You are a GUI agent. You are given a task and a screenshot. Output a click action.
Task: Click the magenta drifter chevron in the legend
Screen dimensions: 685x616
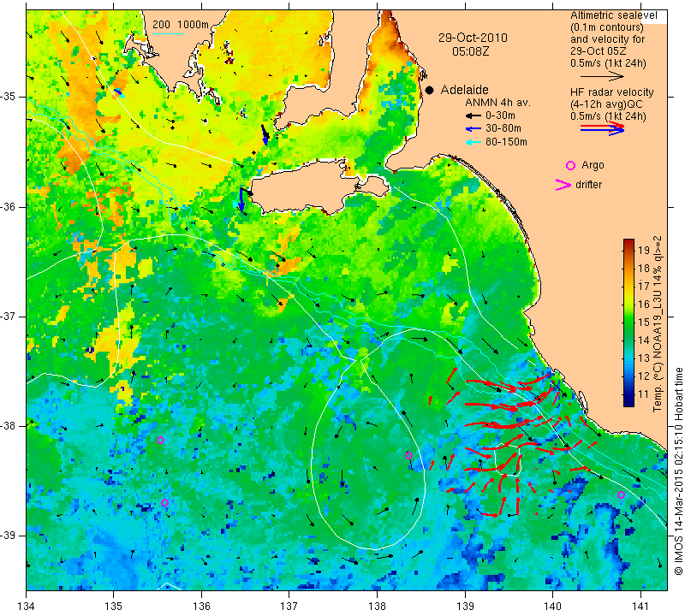coord(563,185)
